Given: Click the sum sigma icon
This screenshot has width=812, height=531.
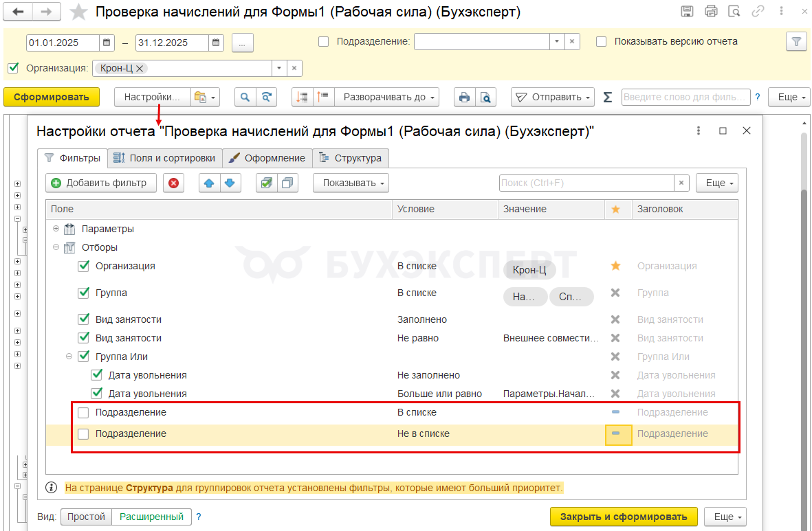Looking at the screenshot, I should click(607, 98).
